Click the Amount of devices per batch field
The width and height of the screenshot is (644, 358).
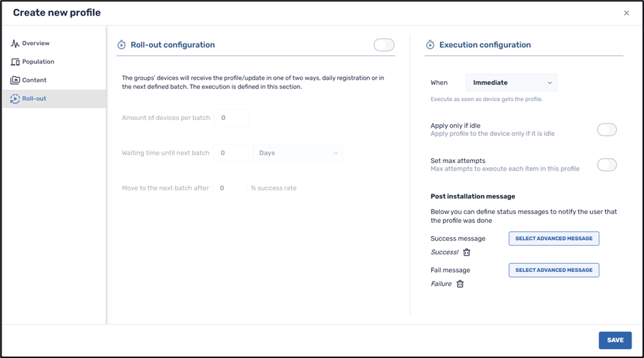(x=231, y=118)
